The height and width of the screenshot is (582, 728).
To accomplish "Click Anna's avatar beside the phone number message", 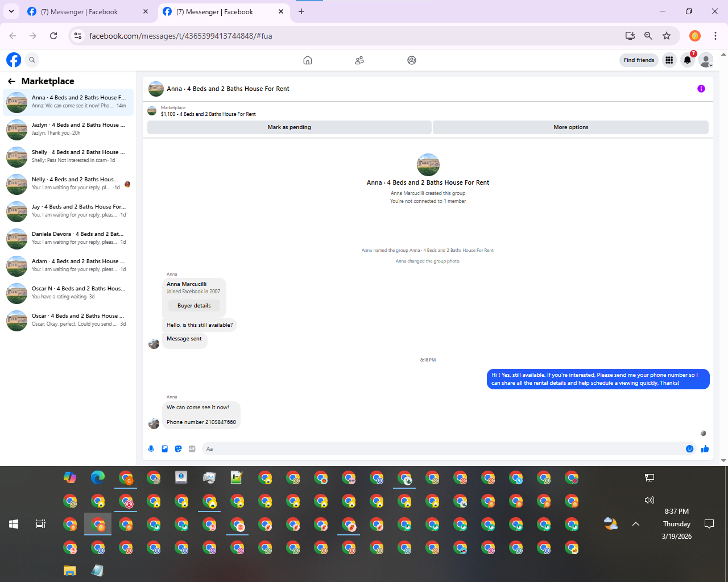I will 154,424.
